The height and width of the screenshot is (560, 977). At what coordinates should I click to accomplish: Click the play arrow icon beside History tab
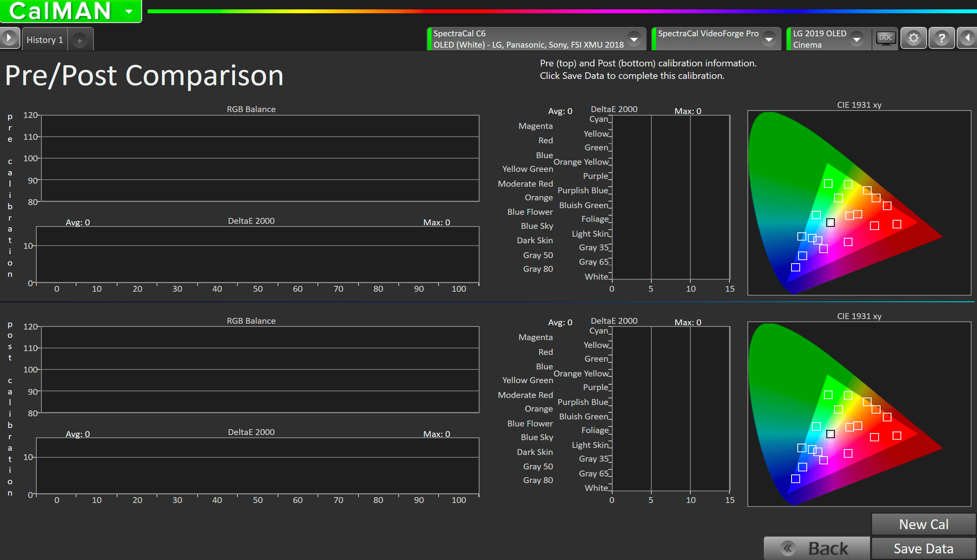(9, 38)
